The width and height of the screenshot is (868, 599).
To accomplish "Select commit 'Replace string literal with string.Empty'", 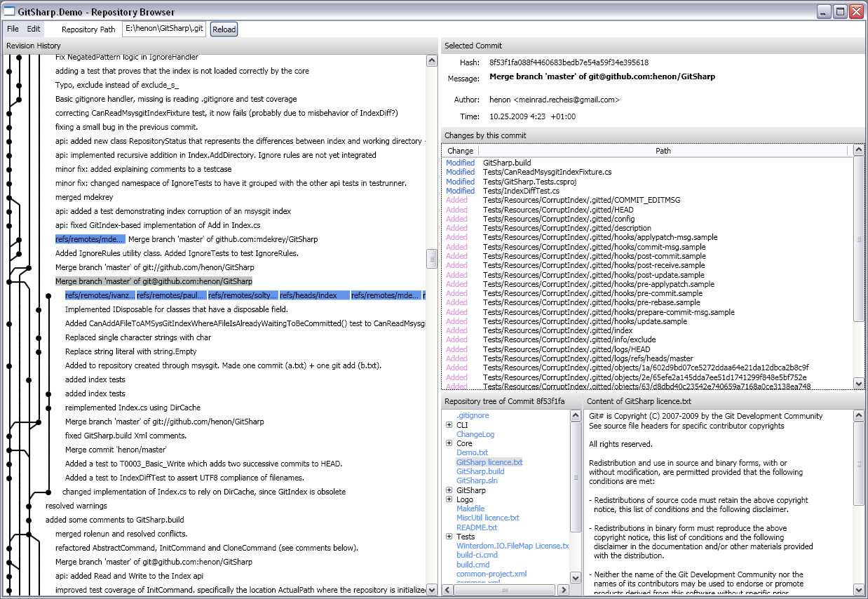I will 131,351.
